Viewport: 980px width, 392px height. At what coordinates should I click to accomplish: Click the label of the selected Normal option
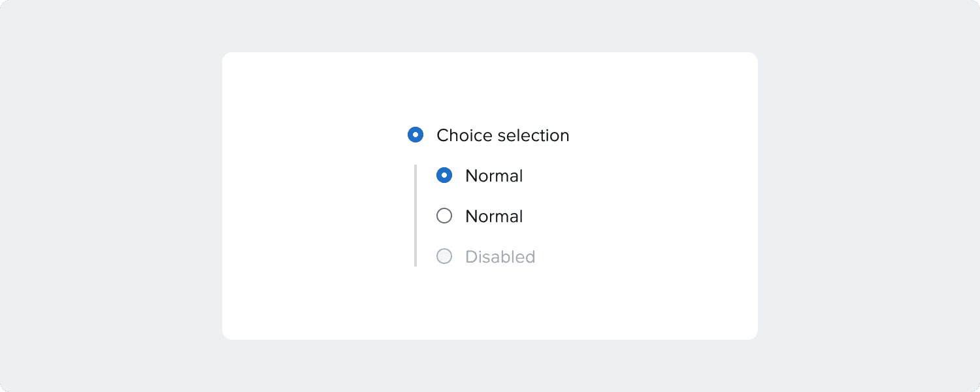tap(494, 176)
